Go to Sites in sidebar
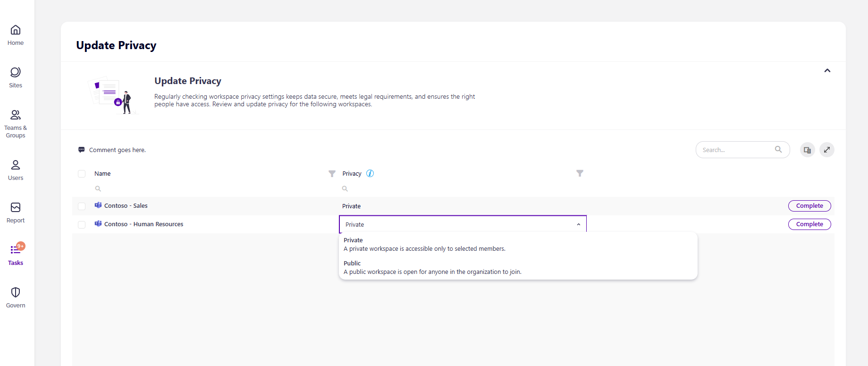Image resolution: width=868 pixels, height=366 pixels. [x=16, y=78]
